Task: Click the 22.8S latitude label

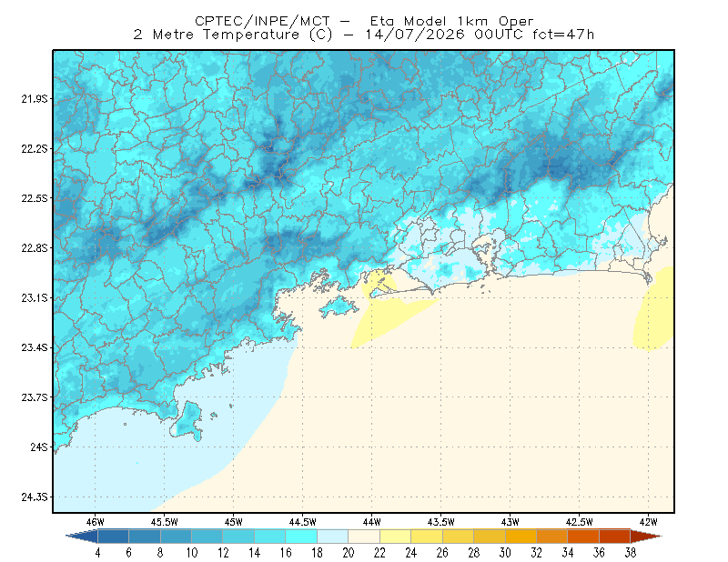Action: (35, 248)
